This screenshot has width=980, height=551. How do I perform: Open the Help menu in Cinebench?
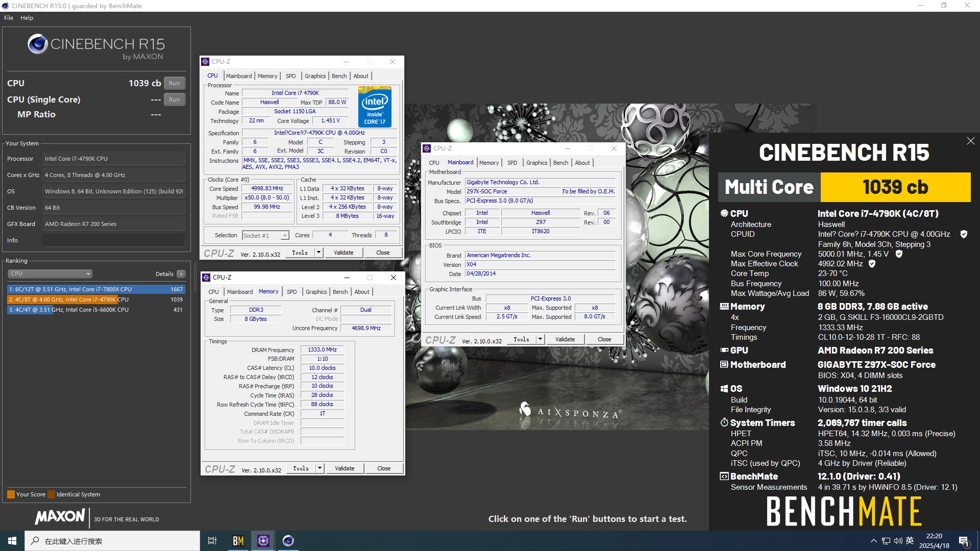pos(27,18)
